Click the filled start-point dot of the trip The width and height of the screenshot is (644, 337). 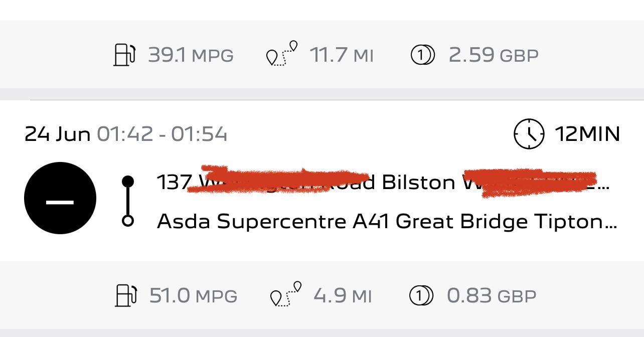tap(128, 182)
